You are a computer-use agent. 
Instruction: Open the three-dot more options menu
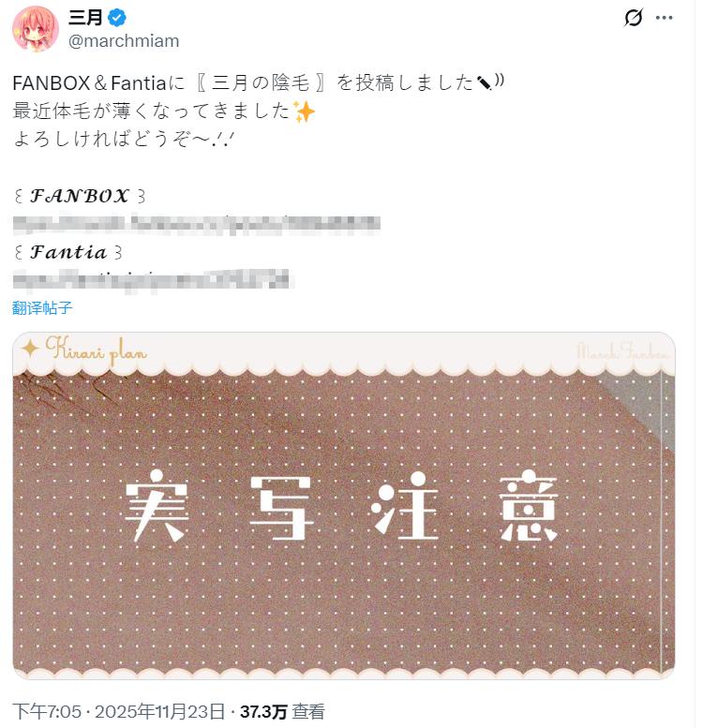coord(665,18)
